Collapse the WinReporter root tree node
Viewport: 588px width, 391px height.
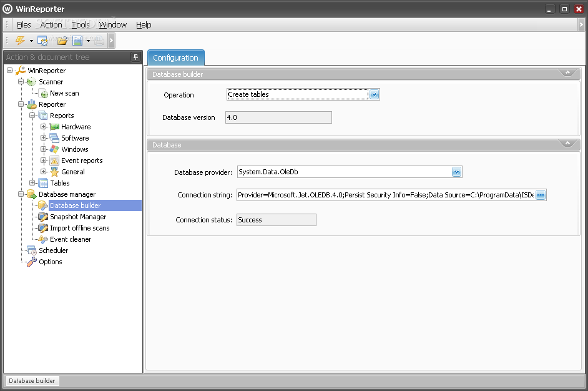[x=10, y=70]
